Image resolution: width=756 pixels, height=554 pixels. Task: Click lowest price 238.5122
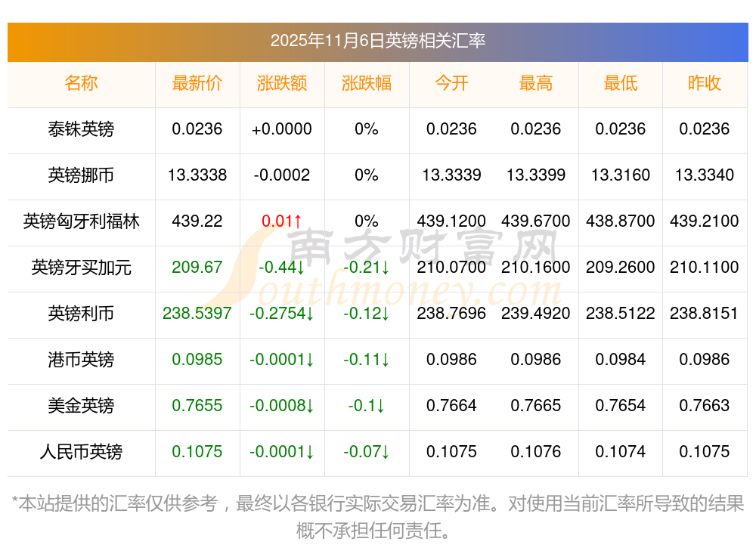click(621, 314)
